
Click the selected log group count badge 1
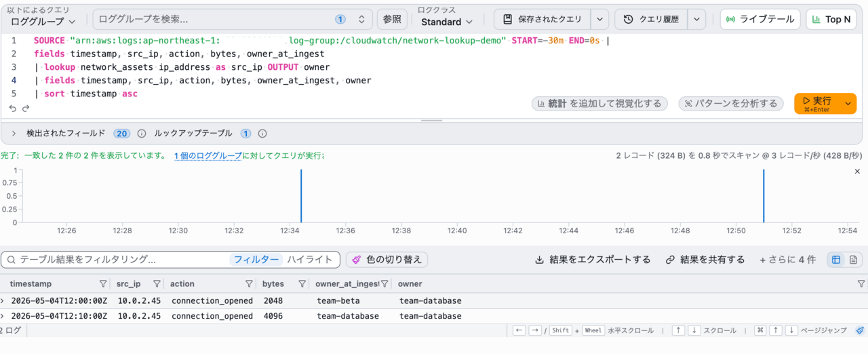[x=340, y=20]
